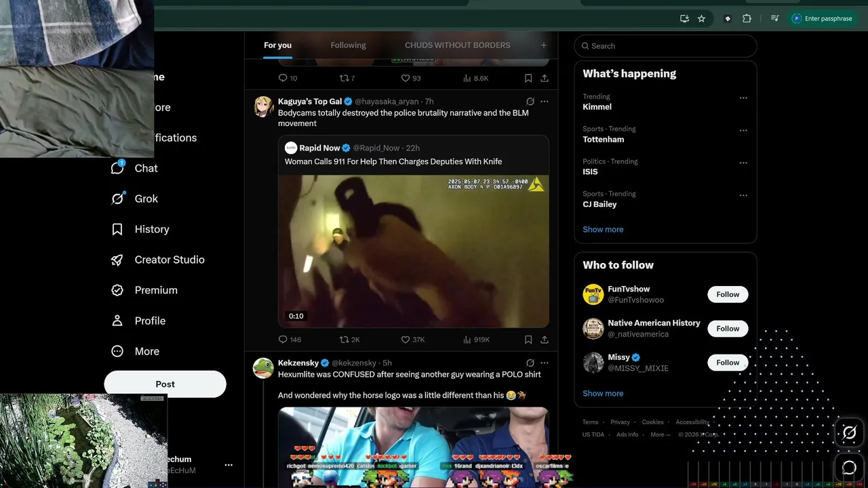The image size is (868, 488).
Task: Expand the More menu in left sidebar
Action: tap(136, 351)
